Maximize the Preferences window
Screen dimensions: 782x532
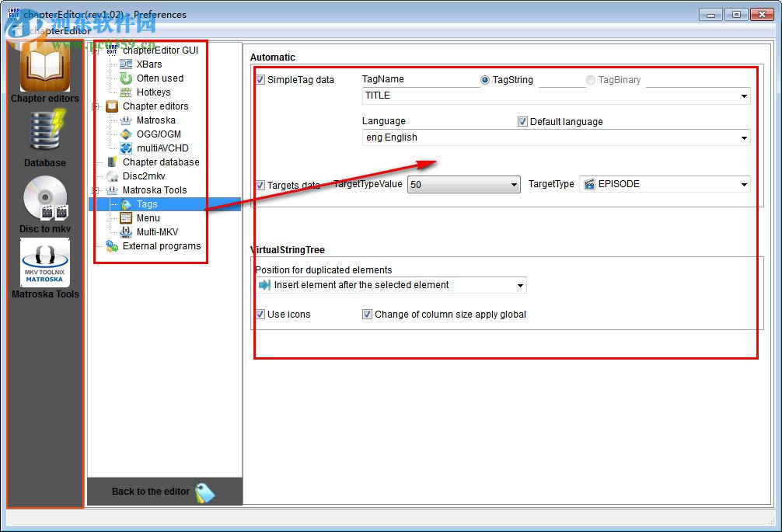736,15
